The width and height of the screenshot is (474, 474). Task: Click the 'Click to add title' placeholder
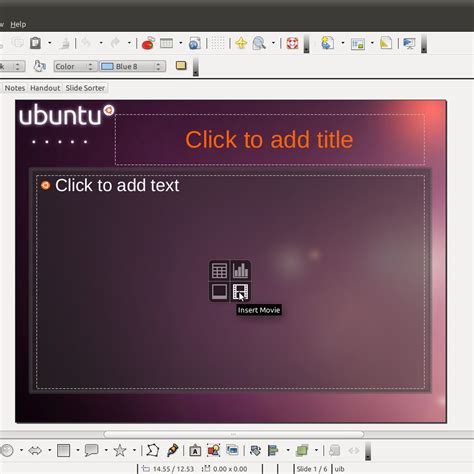270,139
